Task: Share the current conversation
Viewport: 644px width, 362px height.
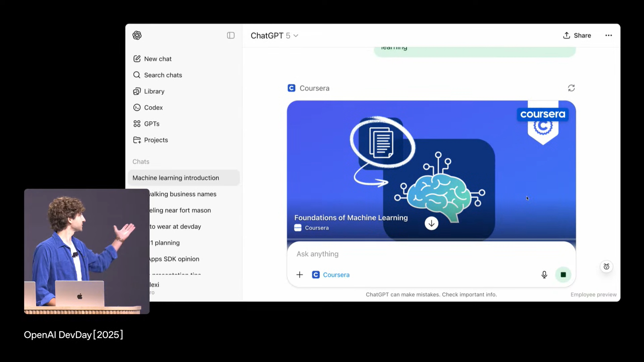Action: tap(577, 35)
